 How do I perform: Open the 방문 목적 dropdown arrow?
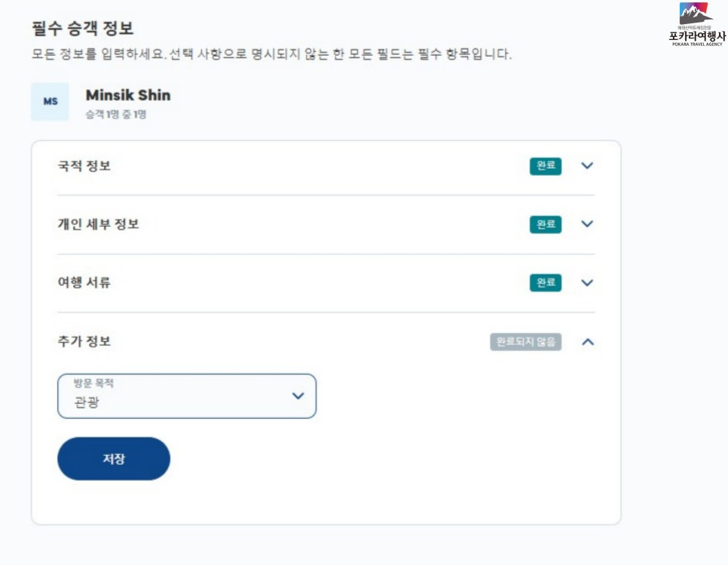298,395
